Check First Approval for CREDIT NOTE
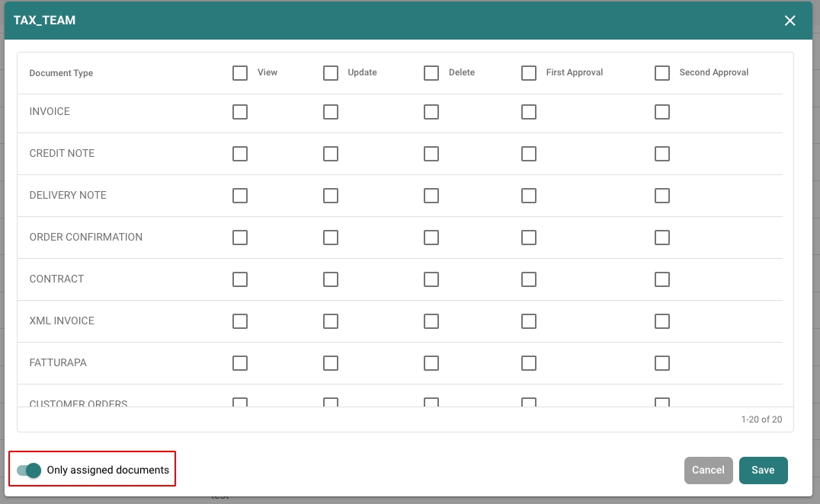 529,154
